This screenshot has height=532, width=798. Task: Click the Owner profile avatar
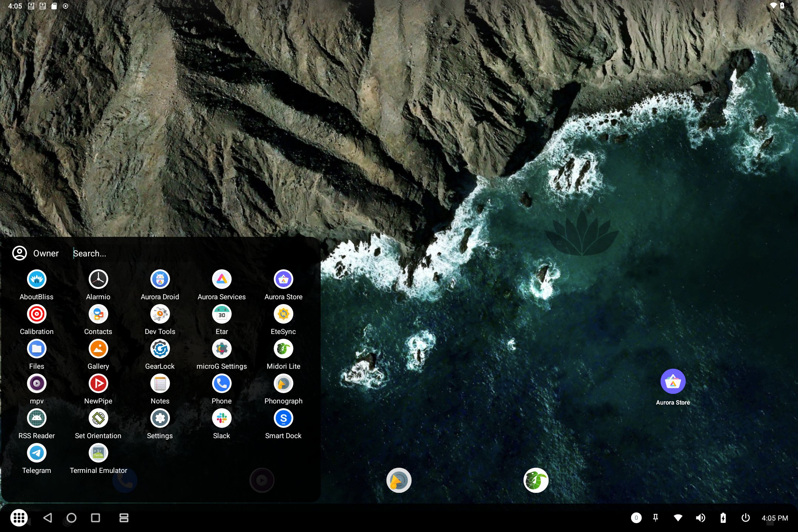coord(19,253)
